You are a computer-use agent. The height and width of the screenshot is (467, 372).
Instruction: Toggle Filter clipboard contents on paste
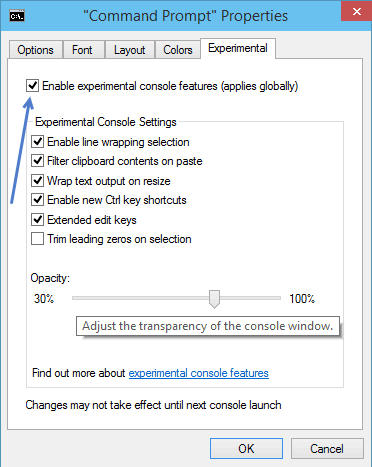pyautogui.click(x=38, y=161)
